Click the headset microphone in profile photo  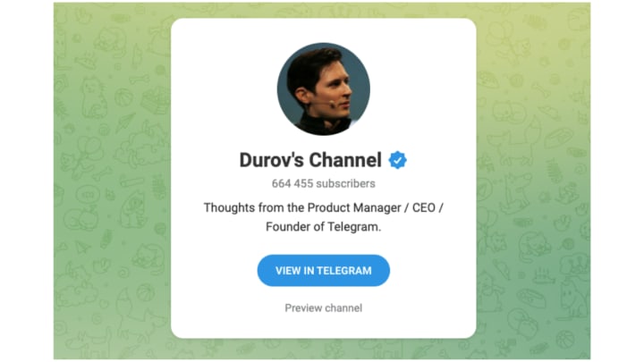tap(332, 104)
